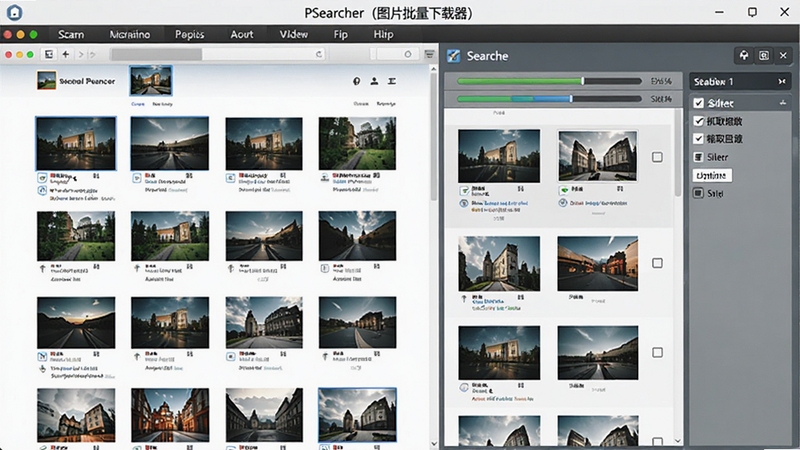Open the user profile icon in page header
The height and width of the screenshot is (450, 800).
tap(374, 81)
